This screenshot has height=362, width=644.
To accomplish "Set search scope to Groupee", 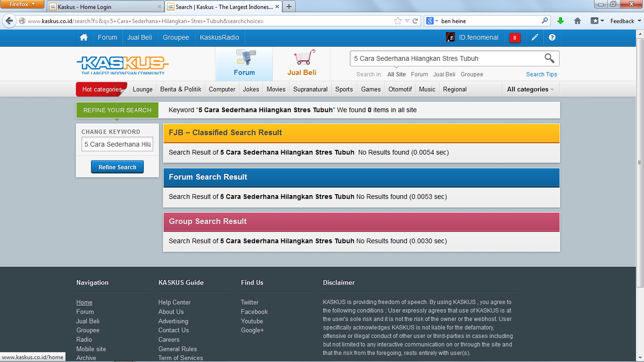I will pos(471,74).
